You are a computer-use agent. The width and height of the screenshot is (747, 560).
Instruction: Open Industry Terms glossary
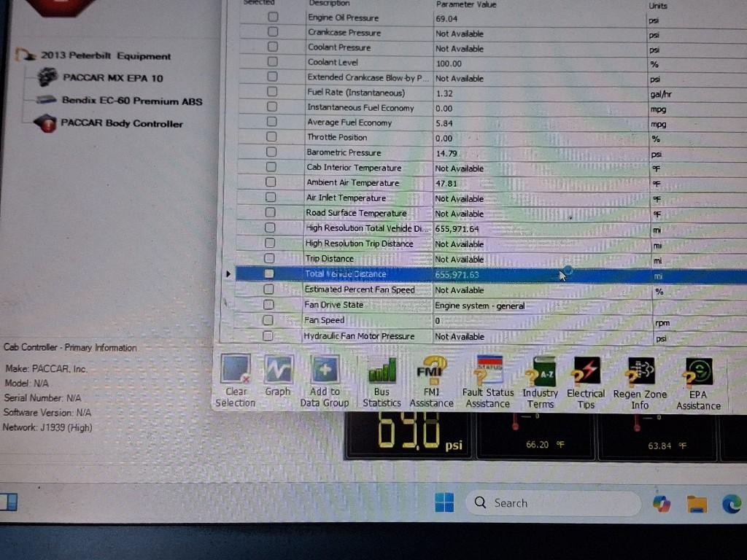click(x=541, y=371)
